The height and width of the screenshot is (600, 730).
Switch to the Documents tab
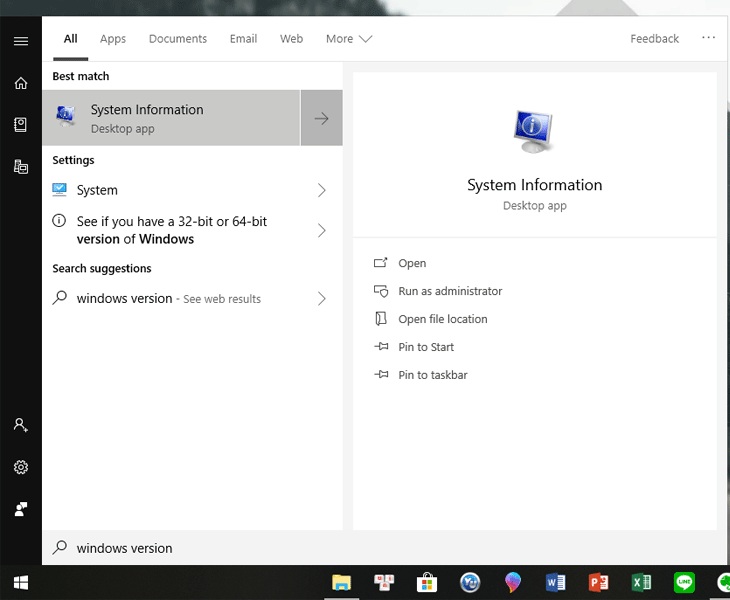(178, 39)
